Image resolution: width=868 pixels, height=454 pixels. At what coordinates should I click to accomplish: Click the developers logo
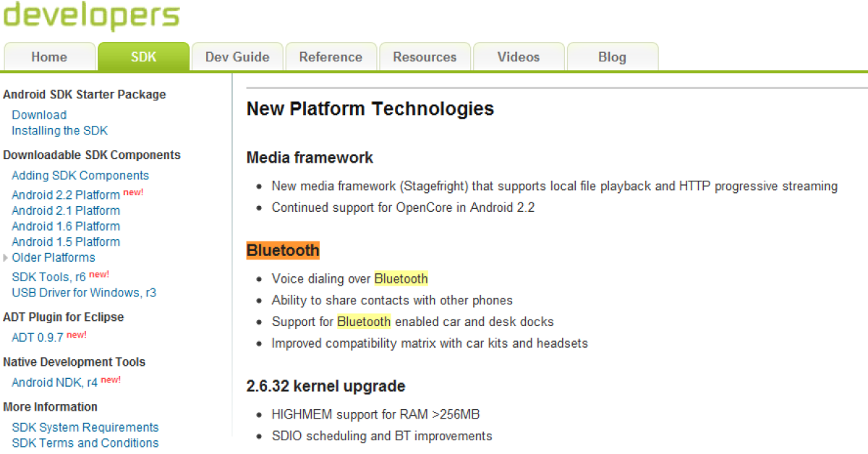(91, 15)
